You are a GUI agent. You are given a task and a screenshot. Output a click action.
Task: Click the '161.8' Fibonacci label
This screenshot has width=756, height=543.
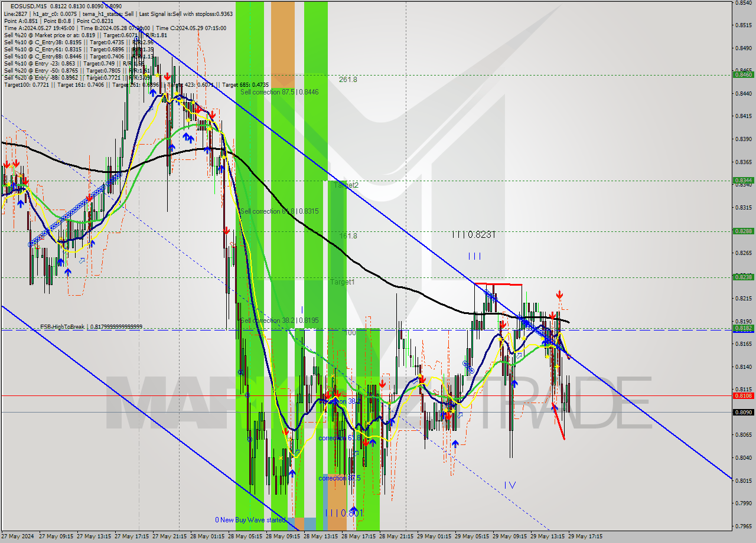pos(348,235)
